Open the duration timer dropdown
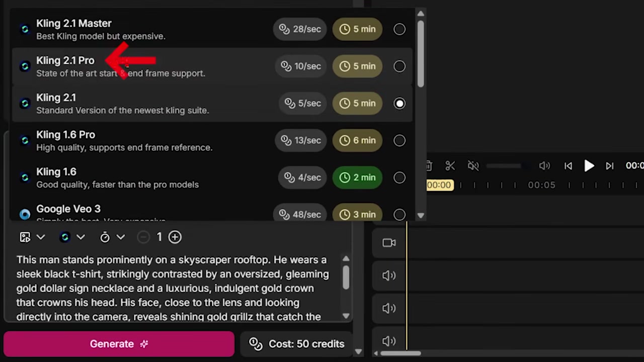This screenshot has height=362, width=644. (112, 237)
